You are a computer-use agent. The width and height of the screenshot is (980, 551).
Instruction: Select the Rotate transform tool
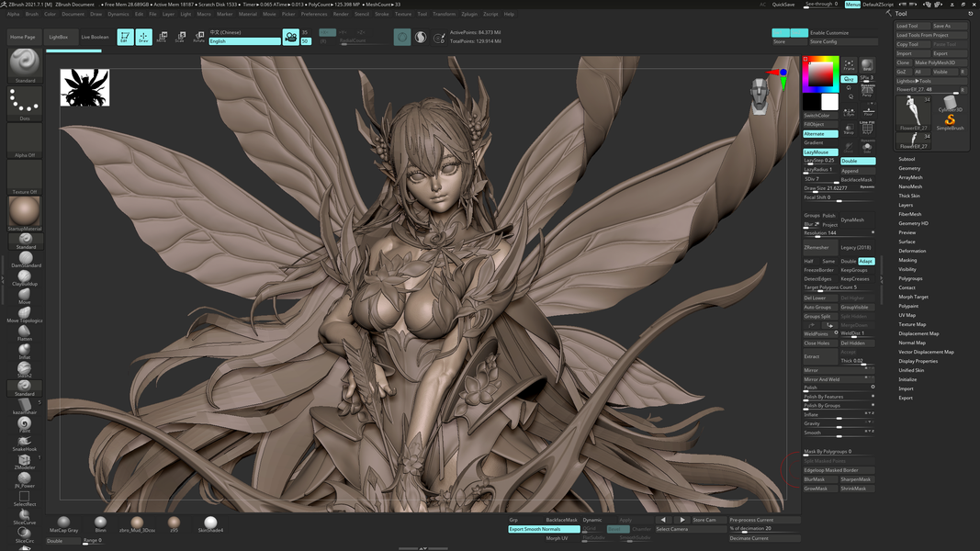(198, 37)
